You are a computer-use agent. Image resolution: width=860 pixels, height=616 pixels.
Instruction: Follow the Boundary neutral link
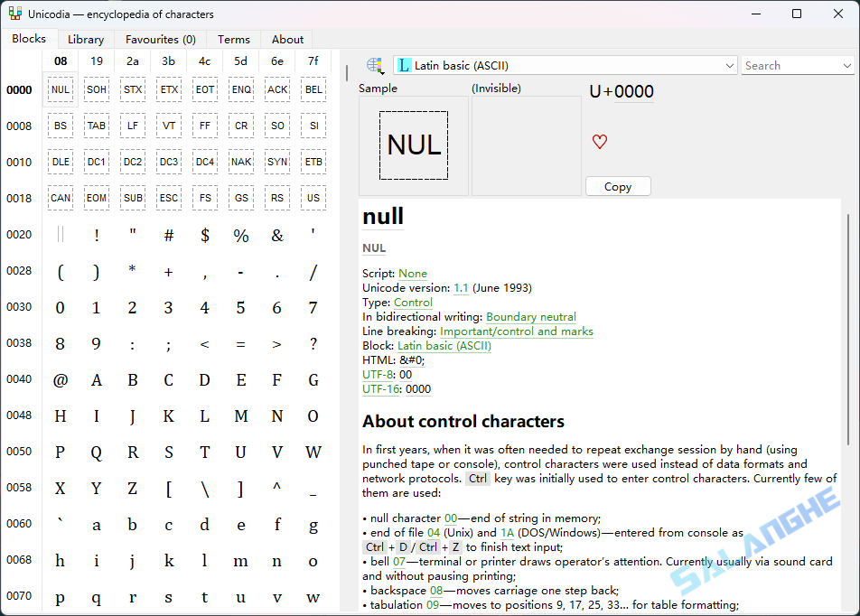(x=530, y=316)
